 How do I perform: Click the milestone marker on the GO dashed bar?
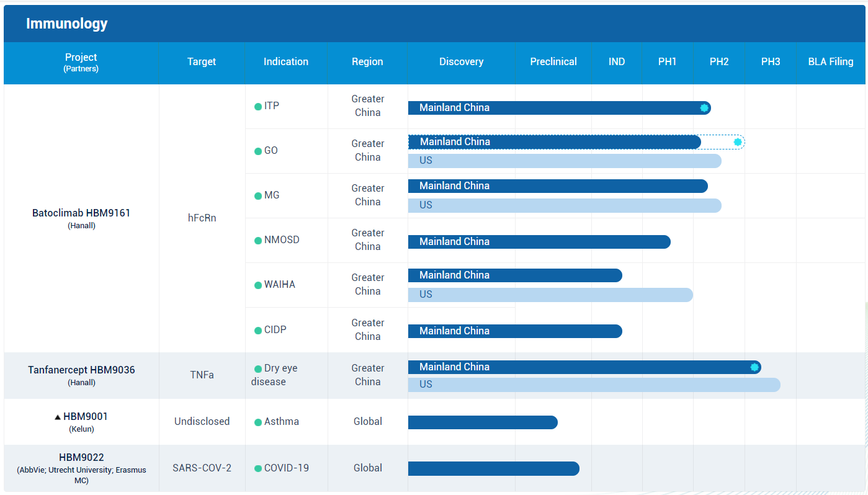tap(738, 142)
